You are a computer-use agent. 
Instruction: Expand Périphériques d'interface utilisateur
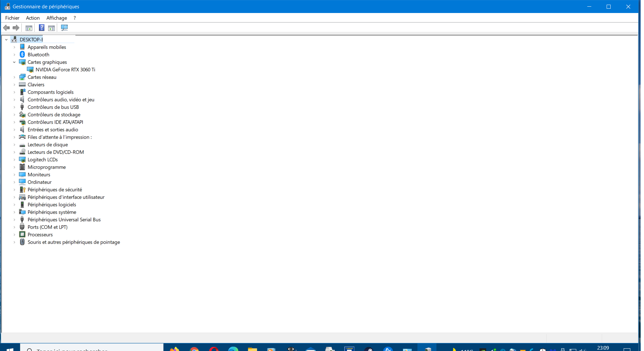click(x=14, y=197)
